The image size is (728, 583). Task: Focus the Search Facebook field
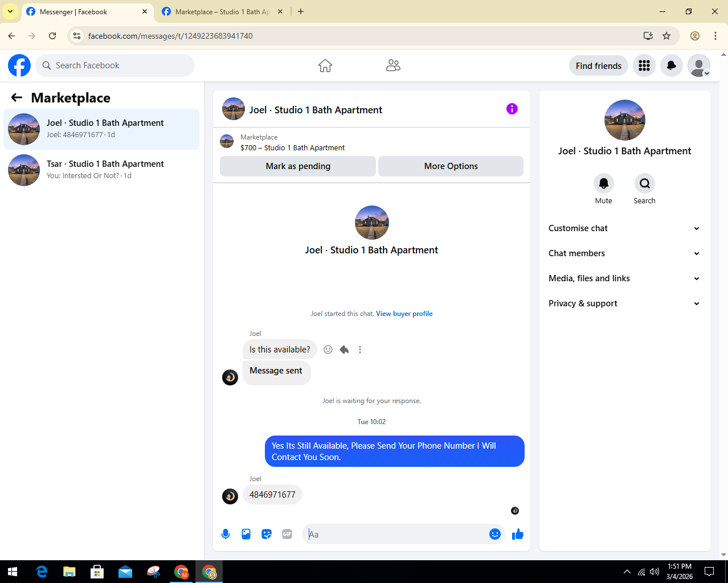[x=115, y=65]
